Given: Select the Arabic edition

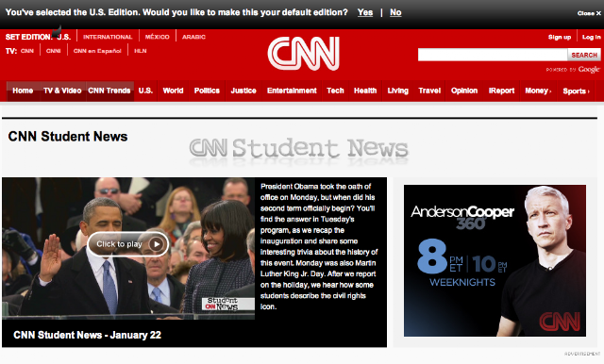Looking at the screenshot, I should point(193,37).
